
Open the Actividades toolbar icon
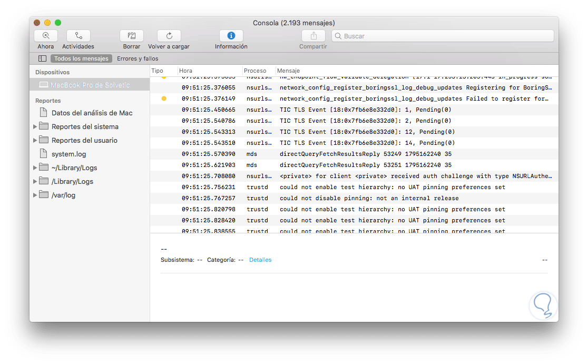[79, 36]
